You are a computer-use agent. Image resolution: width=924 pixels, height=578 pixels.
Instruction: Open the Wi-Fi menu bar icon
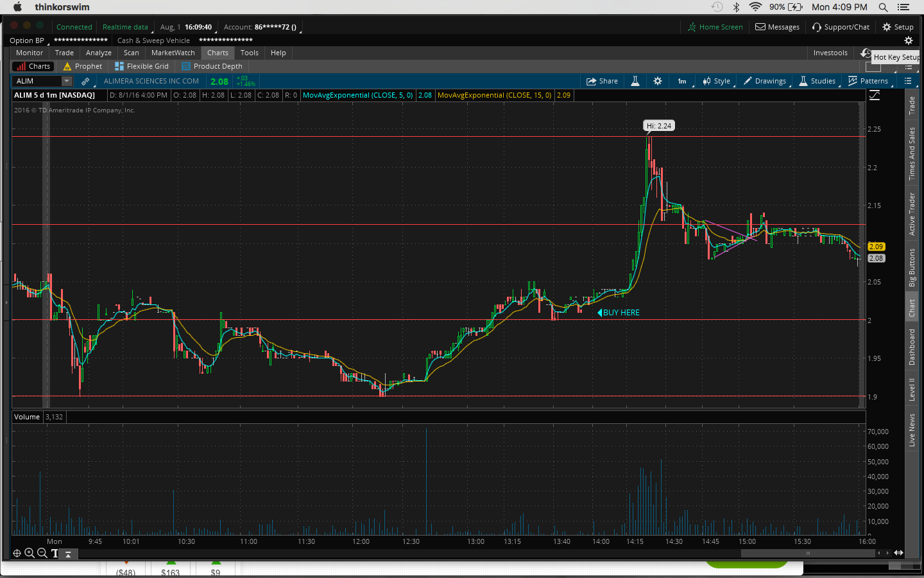tap(756, 7)
